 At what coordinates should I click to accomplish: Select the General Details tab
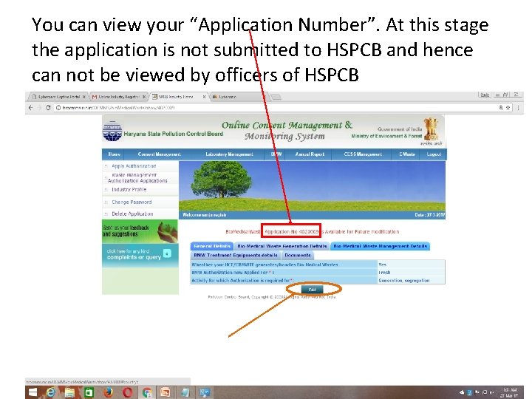click(212, 246)
